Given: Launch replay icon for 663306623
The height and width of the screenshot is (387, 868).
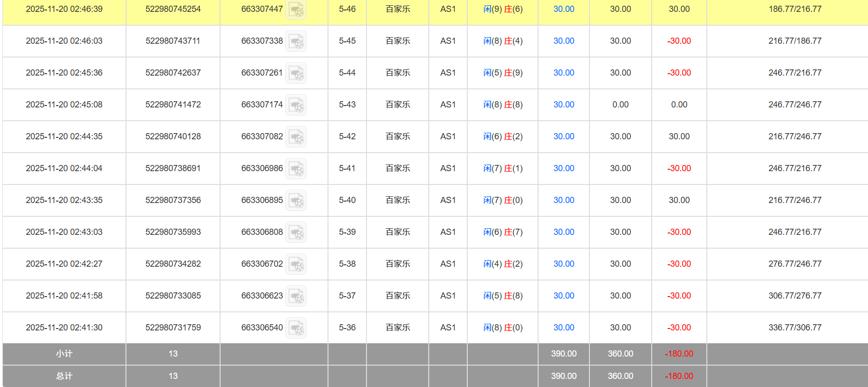Looking at the screenshot, I should 296,296.
